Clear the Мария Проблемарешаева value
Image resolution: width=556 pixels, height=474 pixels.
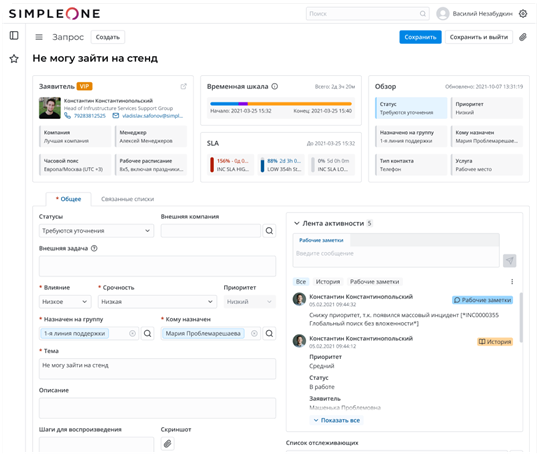[x=254, y=333]
